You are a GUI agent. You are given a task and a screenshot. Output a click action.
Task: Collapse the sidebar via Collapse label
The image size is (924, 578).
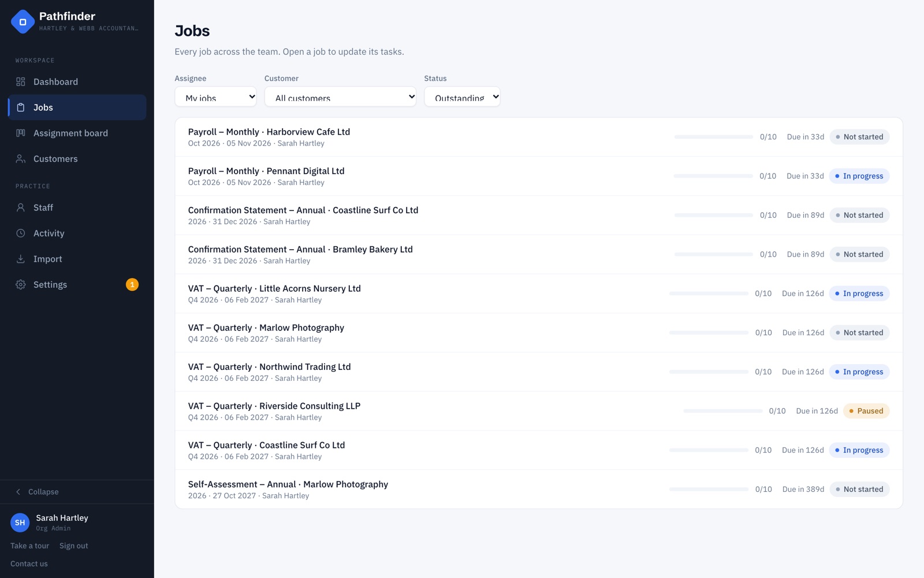tap(43, 492)
